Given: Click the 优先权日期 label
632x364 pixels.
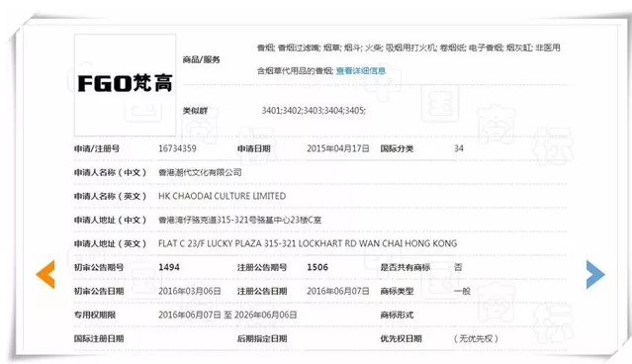Looking at the screenshot, I should click(401, 338).
